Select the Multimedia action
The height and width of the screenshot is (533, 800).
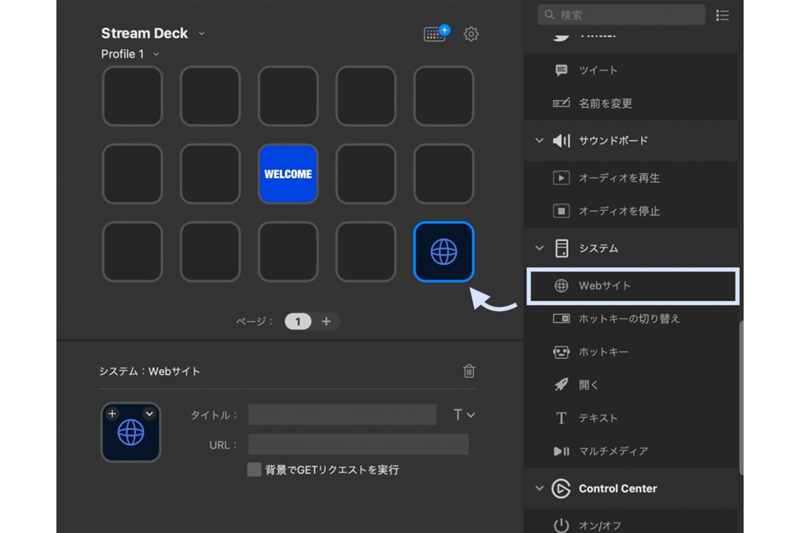coord(561,451)
